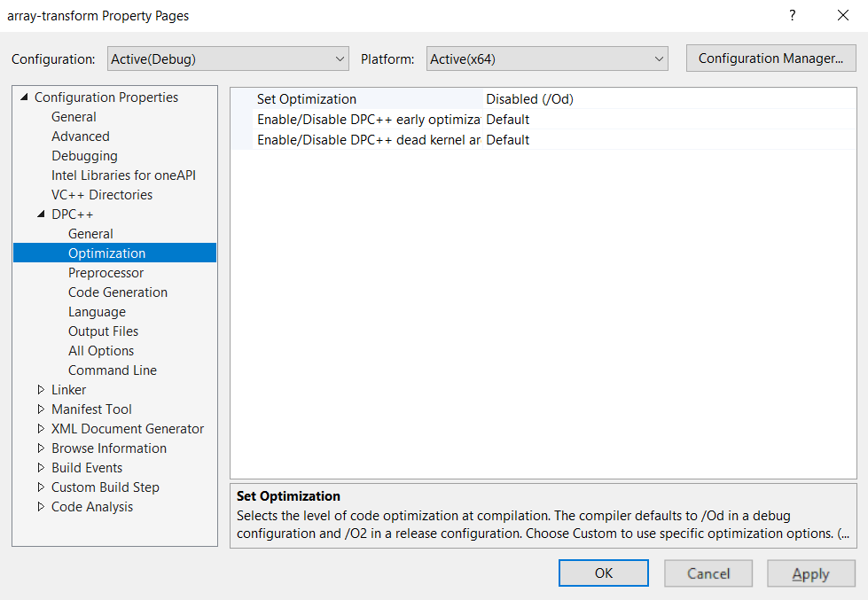
Task: Click the dialog help question mark icon
Action: pyautogui.click(x=792, y=15)
